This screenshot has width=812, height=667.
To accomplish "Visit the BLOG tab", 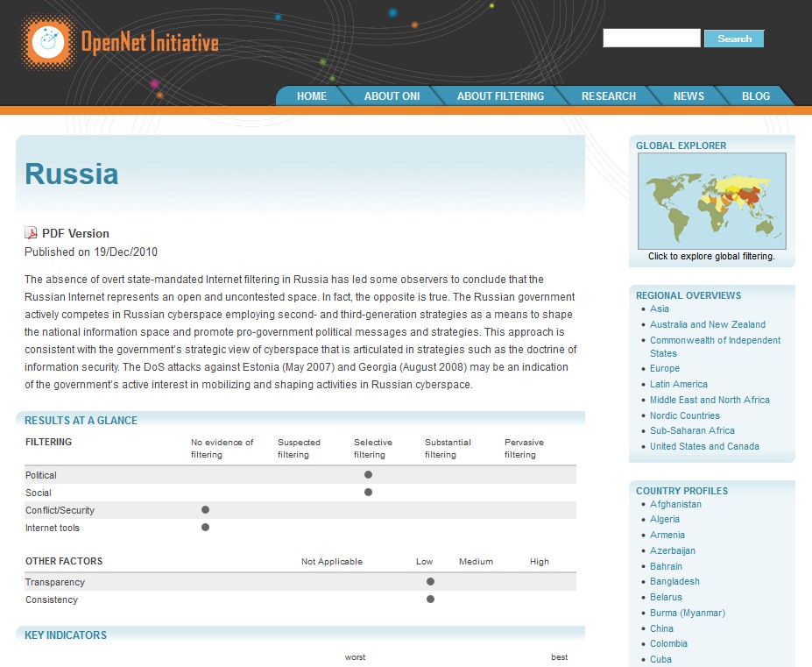I will pyautogui.click(x=755, y=96).
